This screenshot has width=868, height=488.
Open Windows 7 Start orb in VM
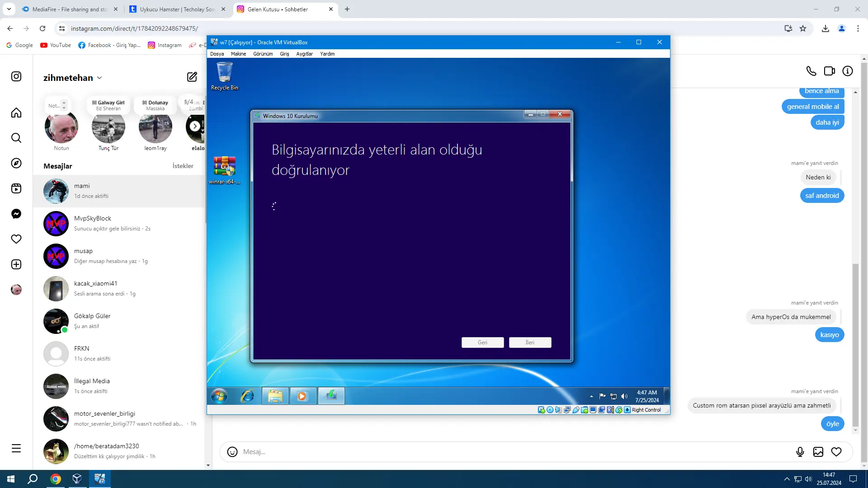coord(219,396)
